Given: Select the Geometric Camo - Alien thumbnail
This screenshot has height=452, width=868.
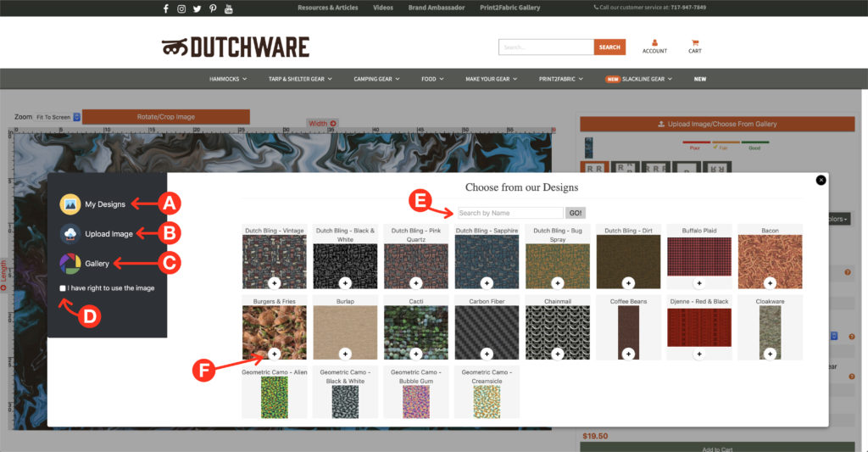Looking at the screenshot, I should tap(274, 398).
